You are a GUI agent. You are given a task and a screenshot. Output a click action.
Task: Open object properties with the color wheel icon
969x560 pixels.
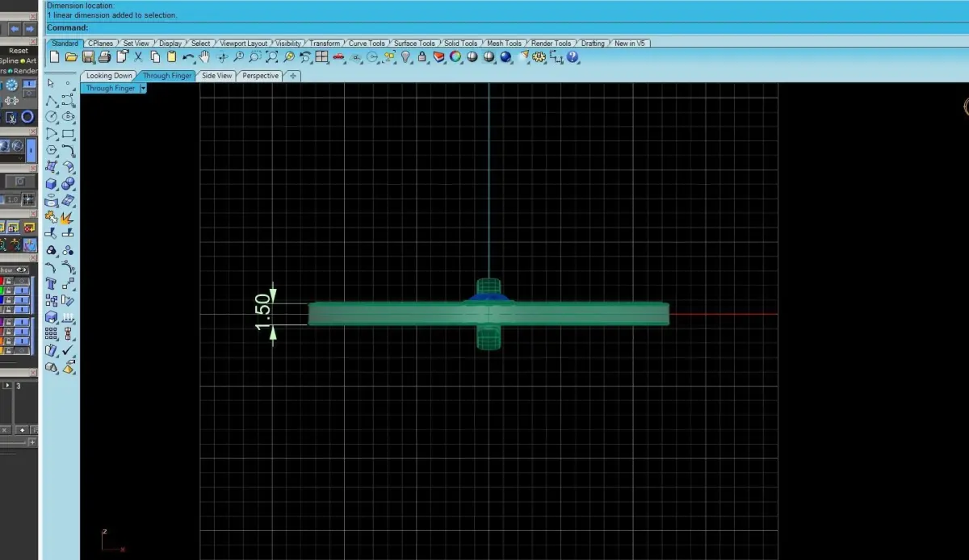point(456,57)
